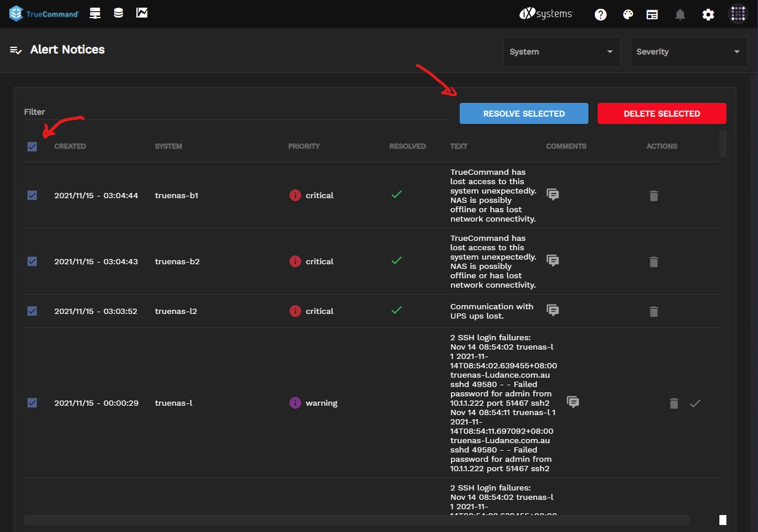Open comments for truenas-l2 UPS alert
Viewport: 758px width, 532px height.
click(553, 310)
